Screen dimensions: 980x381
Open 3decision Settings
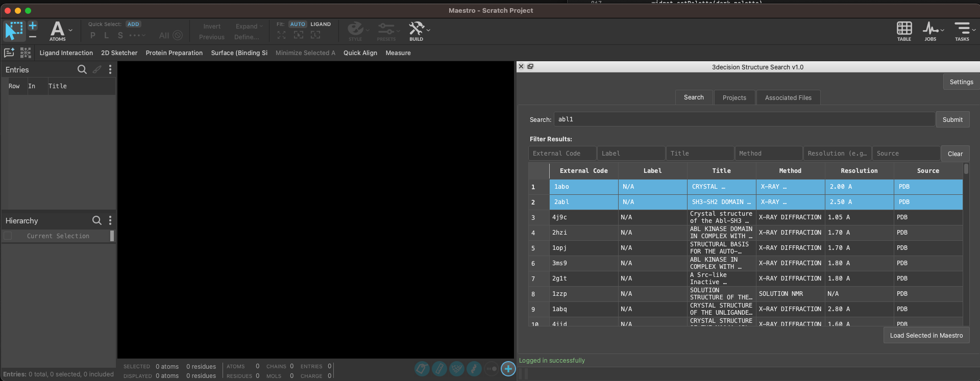point(961,82)
